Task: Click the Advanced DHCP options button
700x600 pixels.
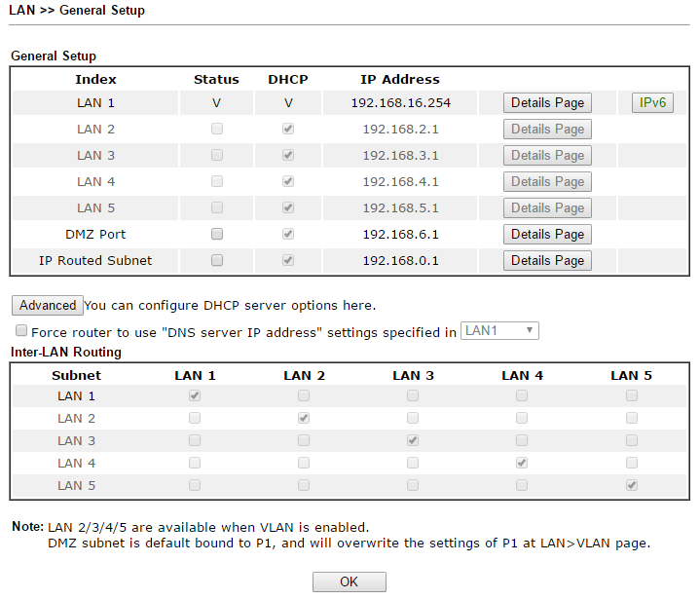Action: 48,305
